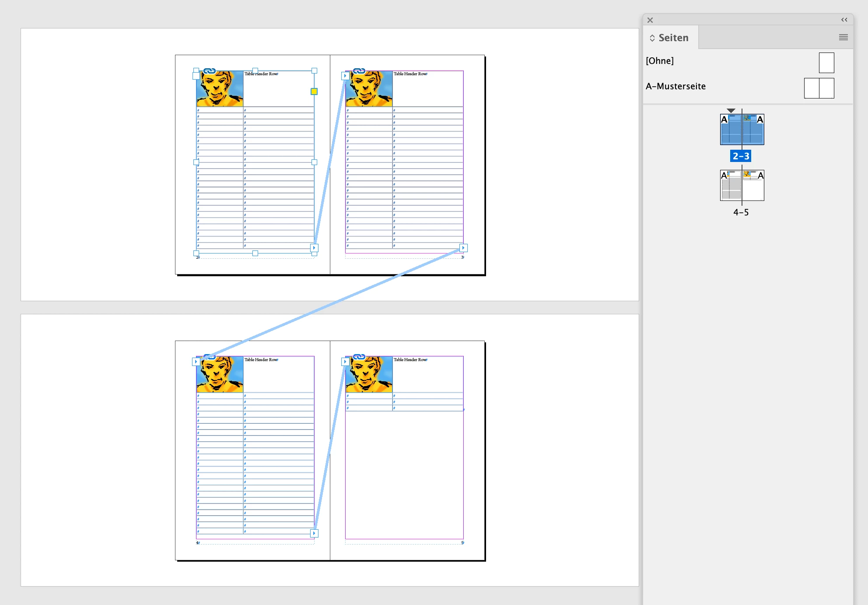Select the A-Musterseite master entry
The width and height of the screenshot is (868, 605).
click(x=675, y=86)
